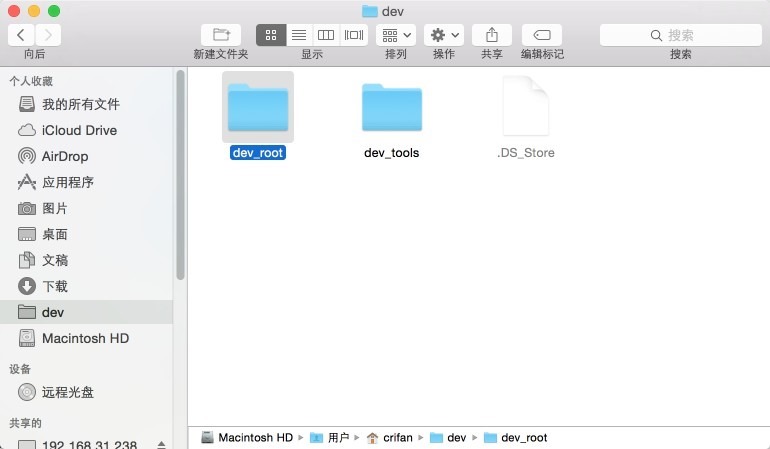This screenshot has height=449, width=770.
Task: Click dev_root in the path bar
Action: (x=516, y=437)
